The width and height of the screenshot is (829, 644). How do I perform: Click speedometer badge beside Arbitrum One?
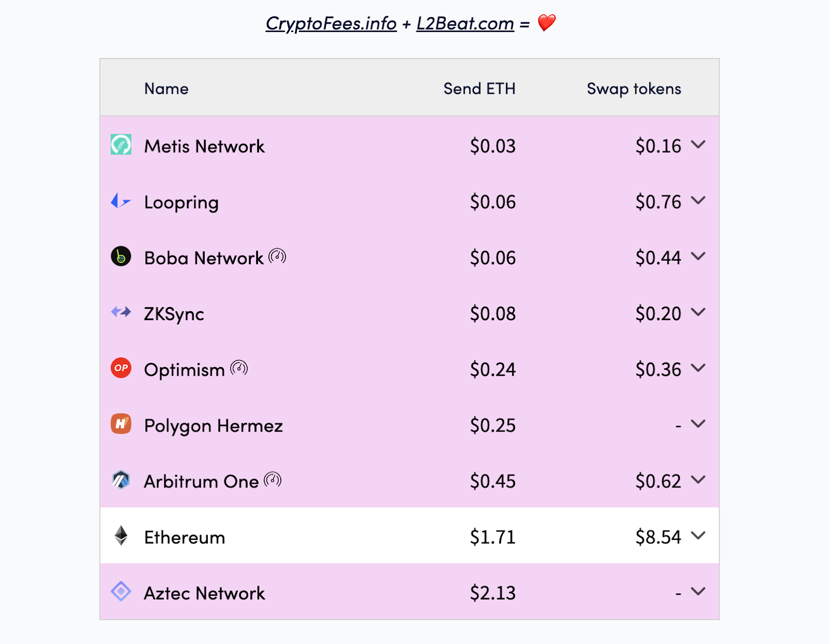point(273,480)
